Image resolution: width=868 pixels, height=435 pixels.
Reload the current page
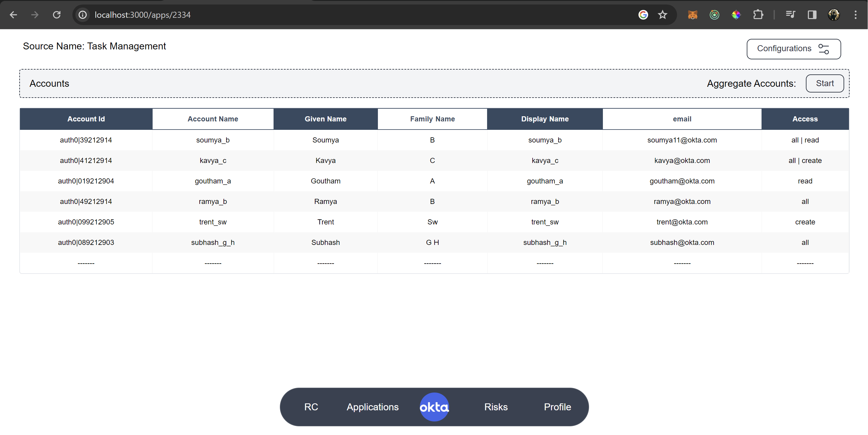click(57, 14)
